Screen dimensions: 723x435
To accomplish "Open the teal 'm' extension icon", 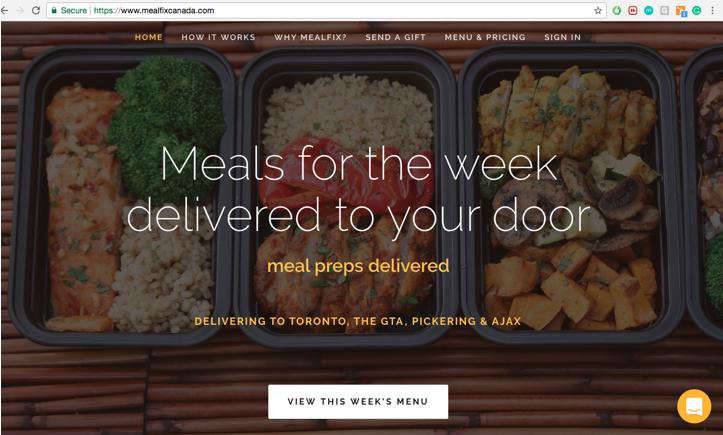I will click(648, 11).
